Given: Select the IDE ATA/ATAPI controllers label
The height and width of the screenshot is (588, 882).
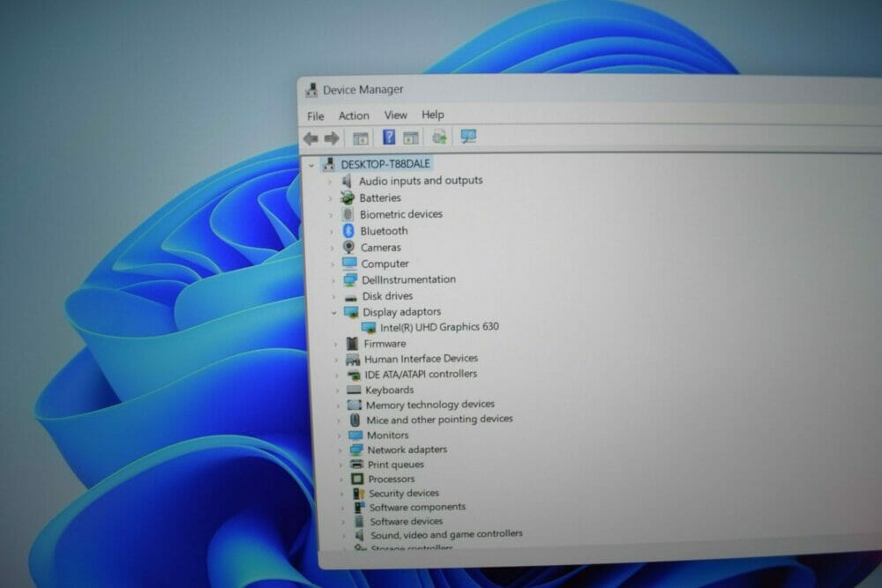Looking at the screenshot, I should click(421, 375).
